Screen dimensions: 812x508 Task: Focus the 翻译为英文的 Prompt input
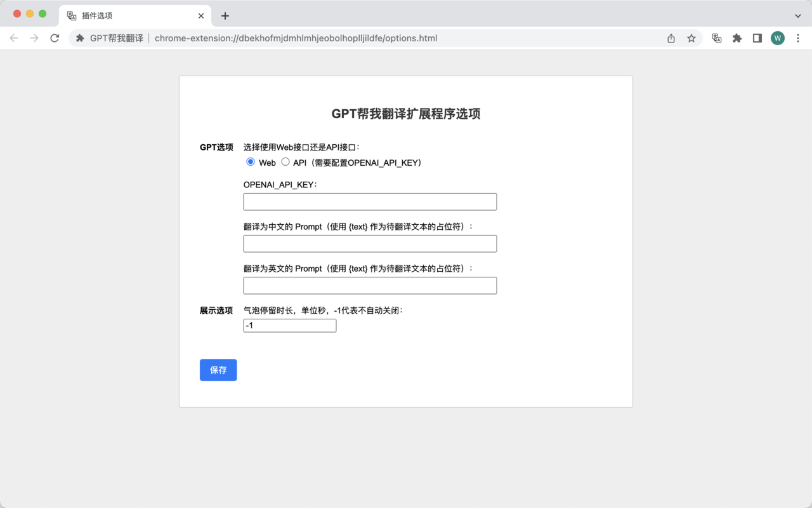(370, 286)
